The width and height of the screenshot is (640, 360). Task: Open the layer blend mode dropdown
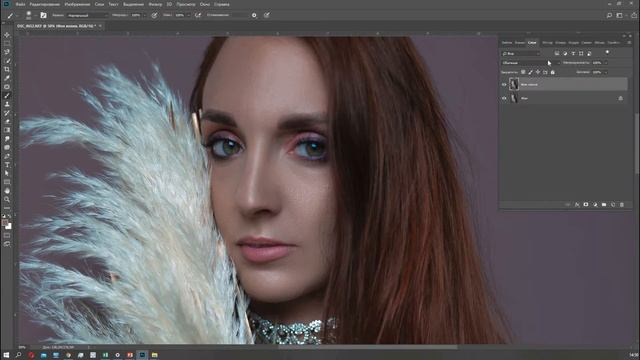[x=530, y=63]
